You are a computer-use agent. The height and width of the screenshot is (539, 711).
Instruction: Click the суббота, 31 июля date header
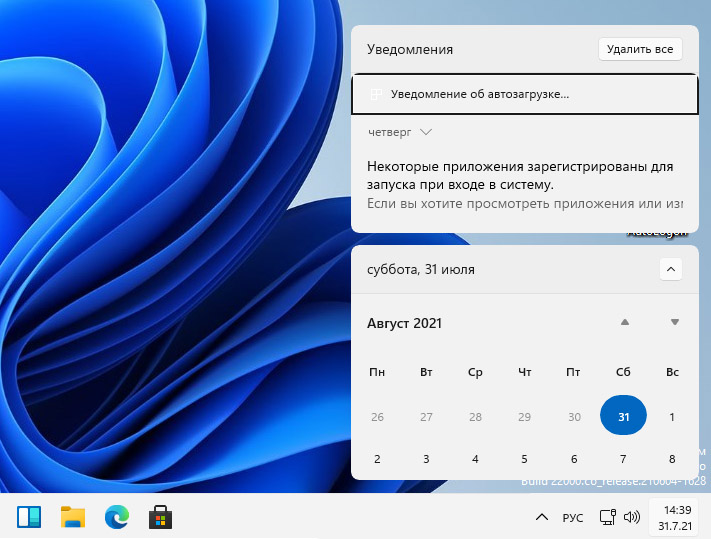pos(421,270)
